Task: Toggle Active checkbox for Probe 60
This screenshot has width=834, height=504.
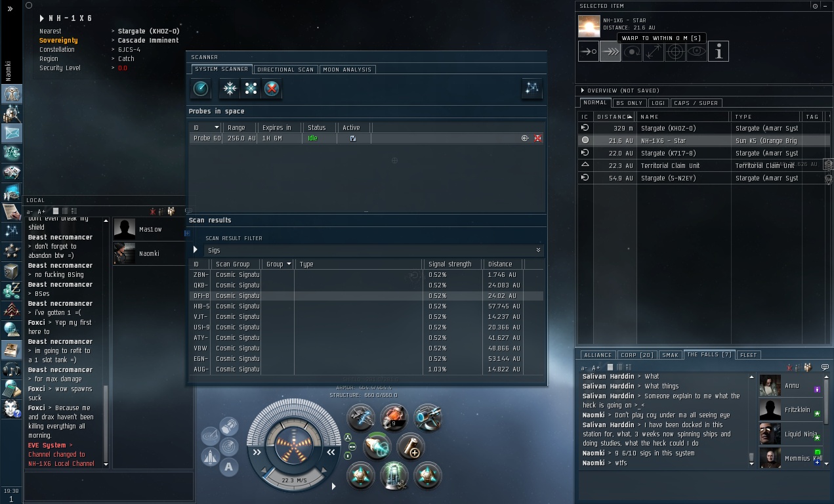Action: pyautogui.click(x=353, y=138)
